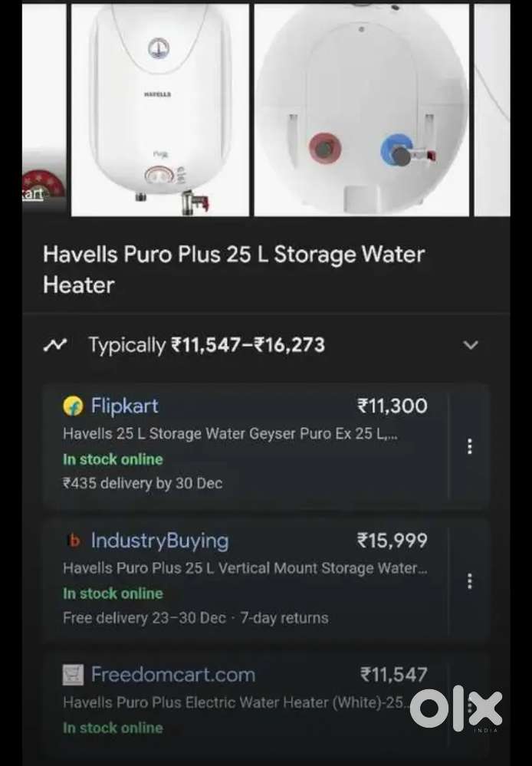Click the IndustryBuying price ₹15,999

click(x=392, y=541)
